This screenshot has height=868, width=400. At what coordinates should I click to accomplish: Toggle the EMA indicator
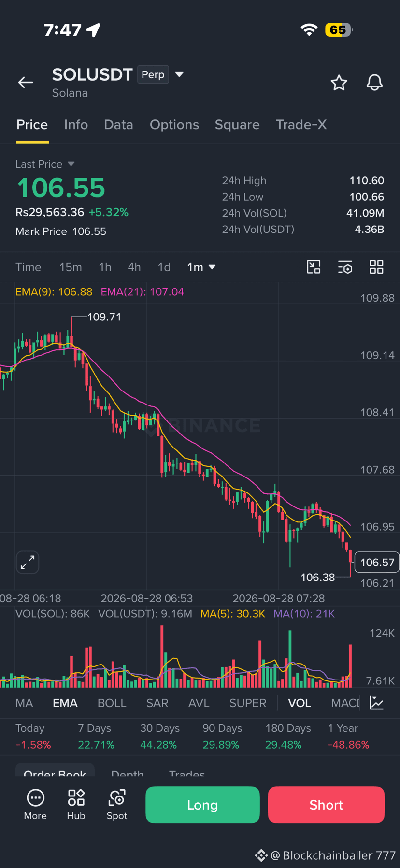pyautogui.click(x=65, y=703)
